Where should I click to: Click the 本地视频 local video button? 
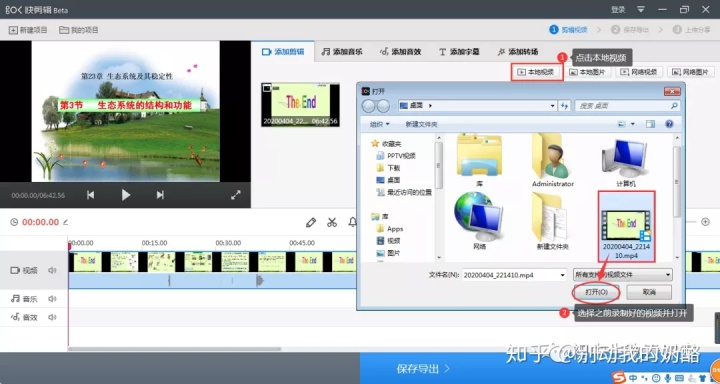(537, 72)
